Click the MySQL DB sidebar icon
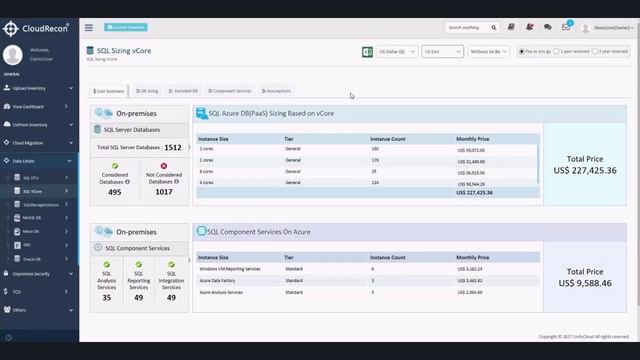Image resolution: width=640 pixels, height=360 pixels. pyautogui.click(x=17, y=218)
